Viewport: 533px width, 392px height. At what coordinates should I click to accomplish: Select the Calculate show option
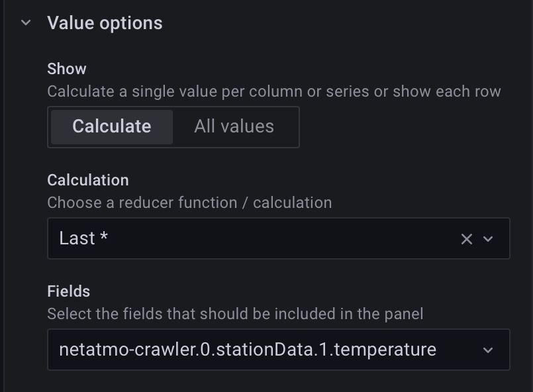(111, 126)
